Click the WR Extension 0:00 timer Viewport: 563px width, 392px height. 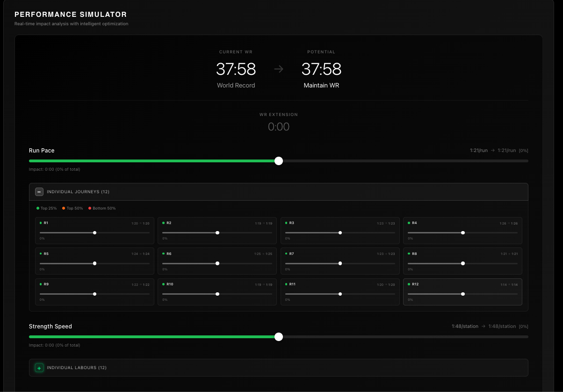point(279,126)
